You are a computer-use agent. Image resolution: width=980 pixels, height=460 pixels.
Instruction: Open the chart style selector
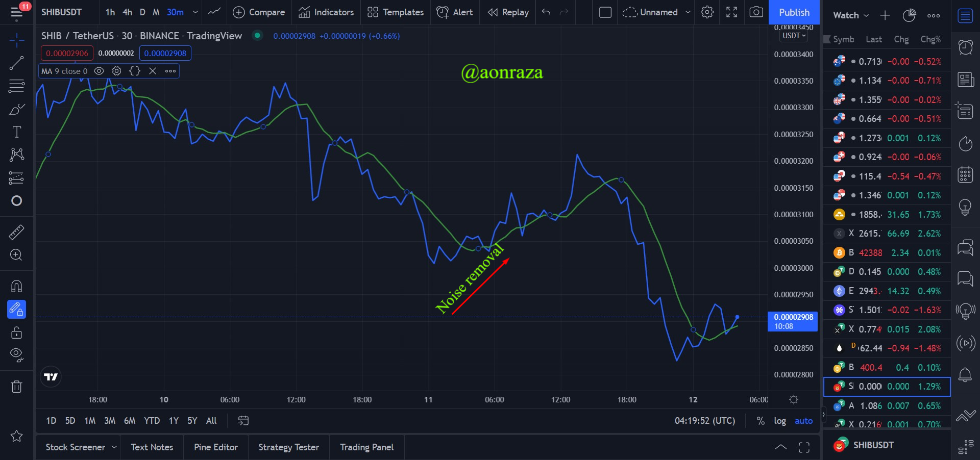click(214, 12)
